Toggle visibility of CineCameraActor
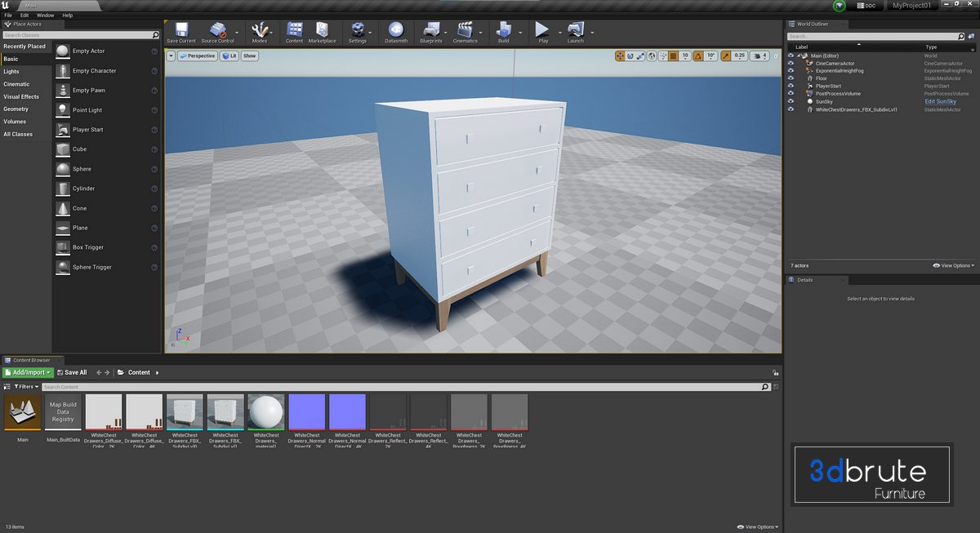 point(791,63)
